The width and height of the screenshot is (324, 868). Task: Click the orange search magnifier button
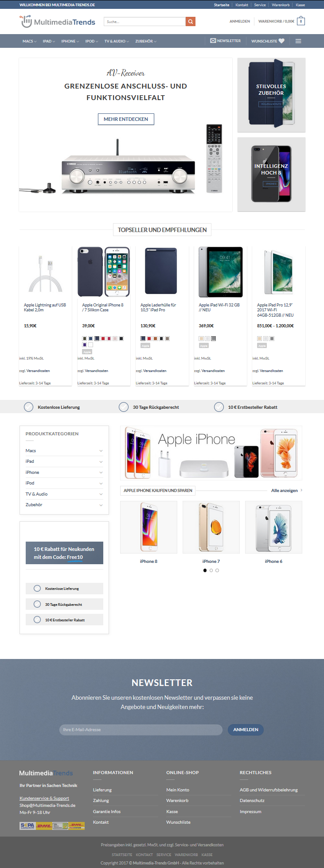[x=190, y=21]
